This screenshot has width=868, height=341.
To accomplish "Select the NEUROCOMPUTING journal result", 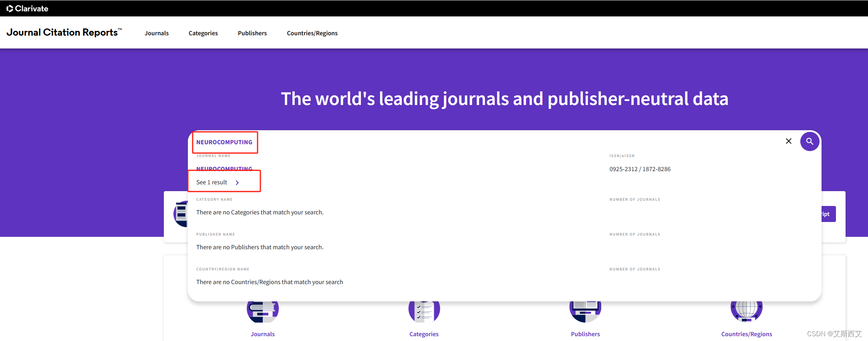I will click(224, 169).
